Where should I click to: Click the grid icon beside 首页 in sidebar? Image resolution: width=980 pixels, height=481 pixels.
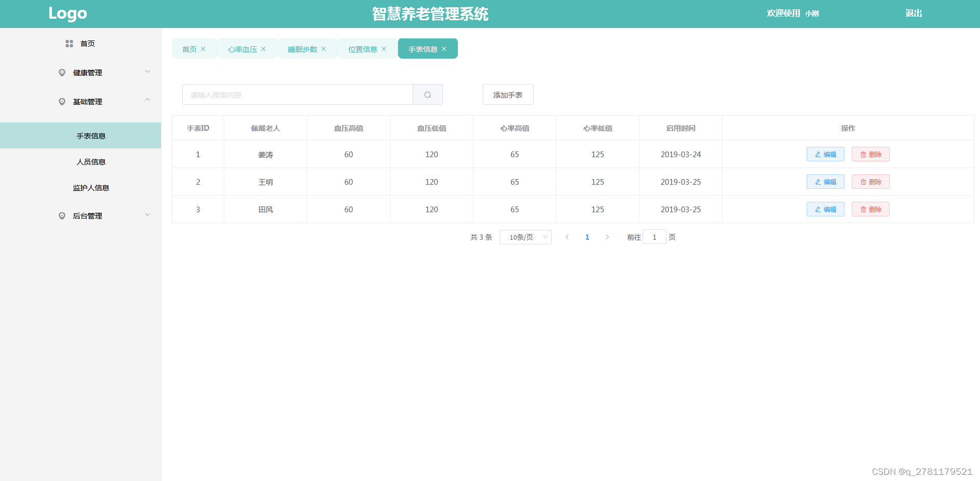coord(69,44)
